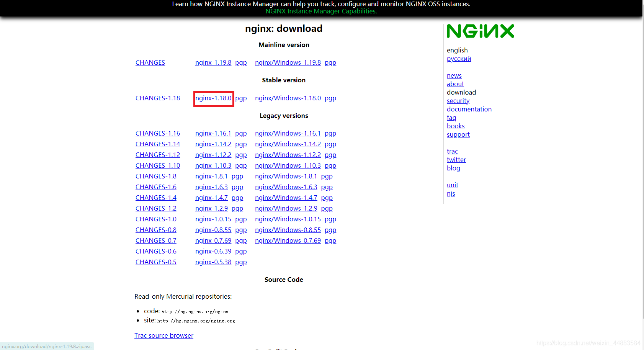The height and width of the screenshot is (350, 644).
Task: Open CHANGES-0.7 link
Action: [x=156, y=240]
